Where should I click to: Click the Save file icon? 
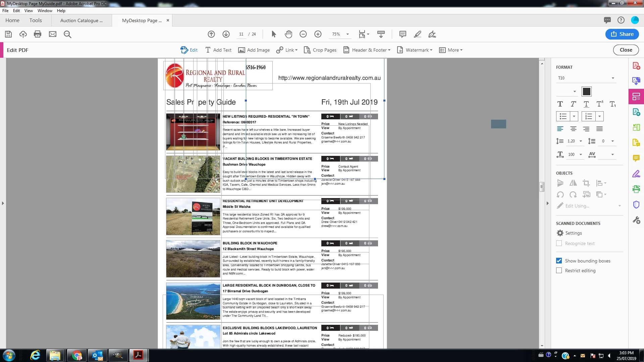point(8,34)
